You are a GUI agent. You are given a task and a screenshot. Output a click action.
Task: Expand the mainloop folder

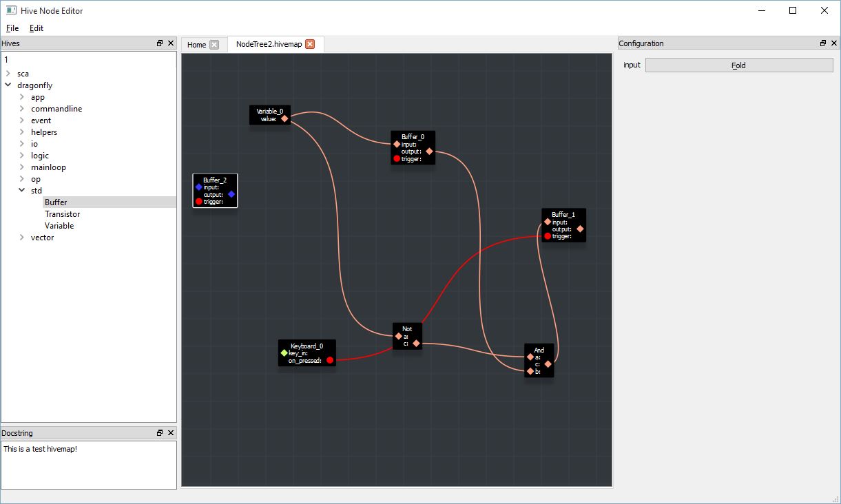click(x=21, y=167)
